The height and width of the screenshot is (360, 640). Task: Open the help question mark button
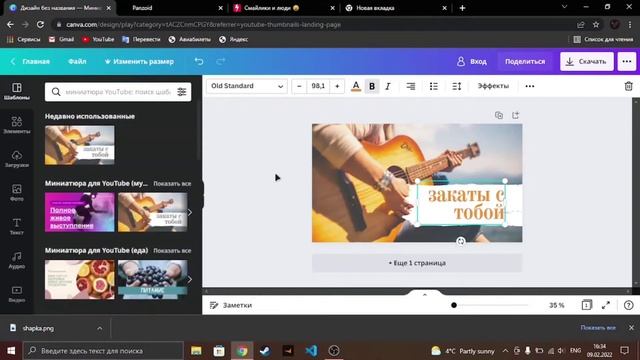629,305
